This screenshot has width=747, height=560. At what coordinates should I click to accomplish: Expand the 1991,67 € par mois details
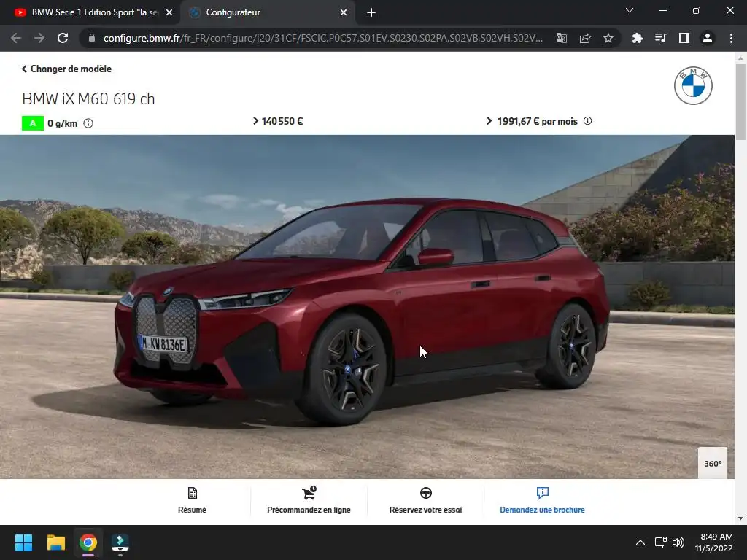532,121
